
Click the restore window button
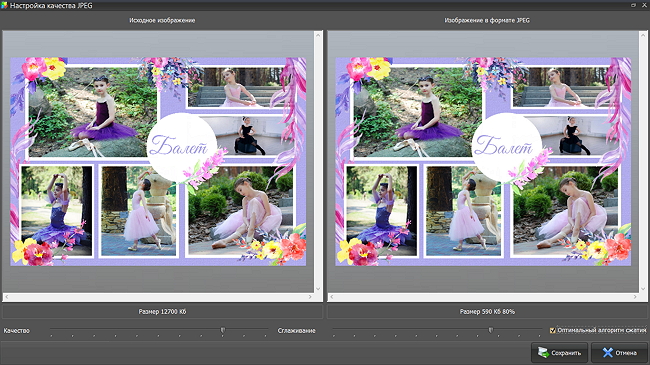click(633, 5)
